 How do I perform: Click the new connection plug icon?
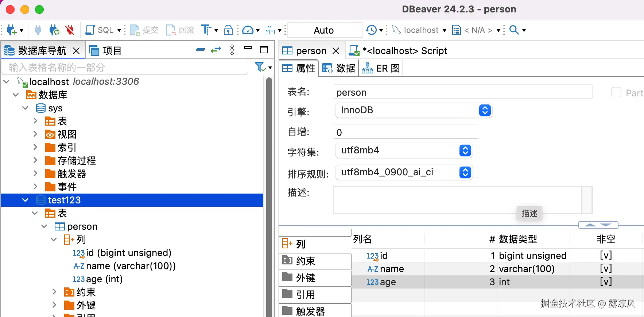pos(12,30)
